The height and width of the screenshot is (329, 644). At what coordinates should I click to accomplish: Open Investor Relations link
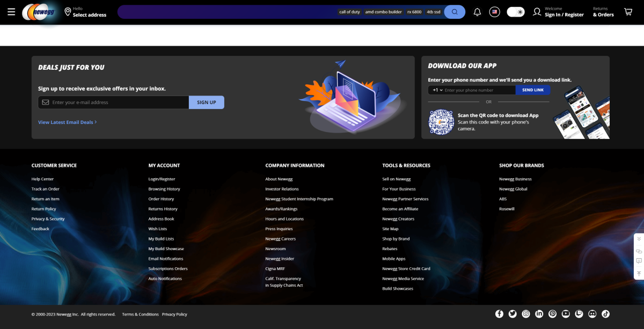(x=282, y=189)
